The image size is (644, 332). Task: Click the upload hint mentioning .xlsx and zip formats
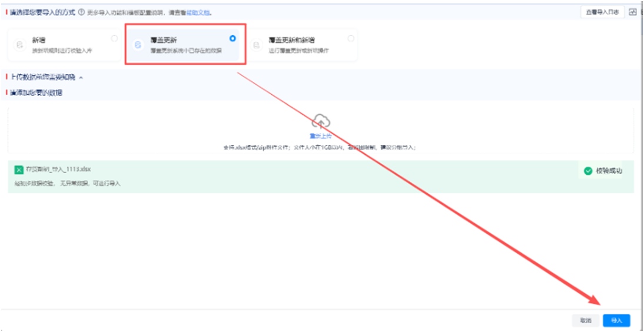coord(321,147)
